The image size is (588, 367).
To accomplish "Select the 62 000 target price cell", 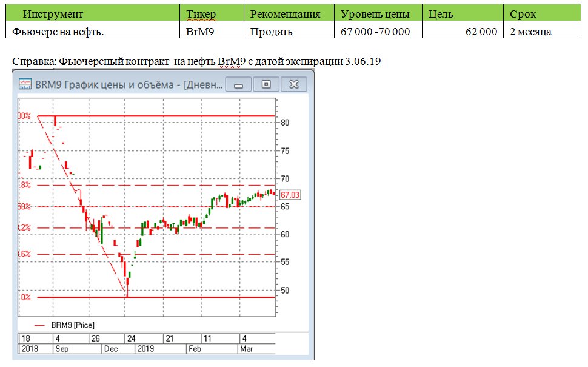I will (x=482, y=27).
